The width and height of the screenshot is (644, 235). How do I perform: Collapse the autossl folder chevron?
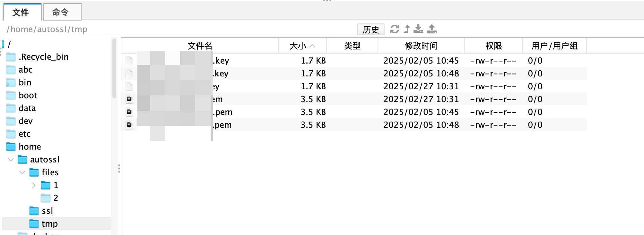pyautogui.click(x=11, y=160)
